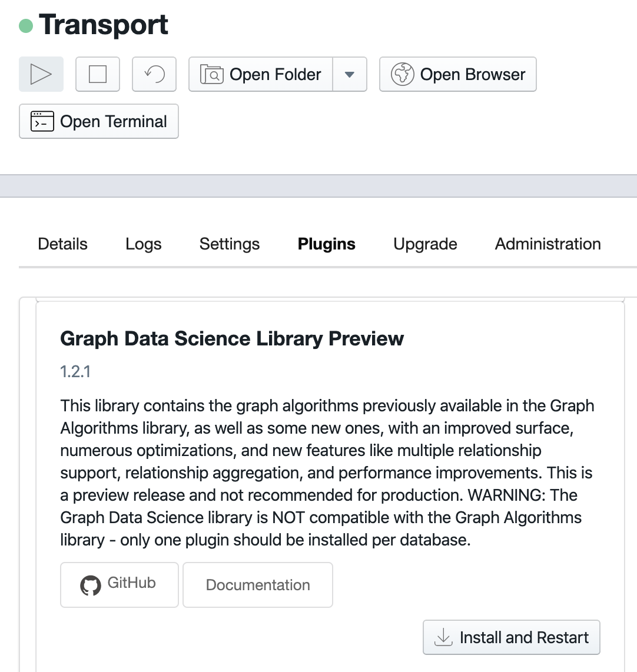The image size is (637, 672).
Task: Restart database using circular arrow icon
Action: [154, 74]
